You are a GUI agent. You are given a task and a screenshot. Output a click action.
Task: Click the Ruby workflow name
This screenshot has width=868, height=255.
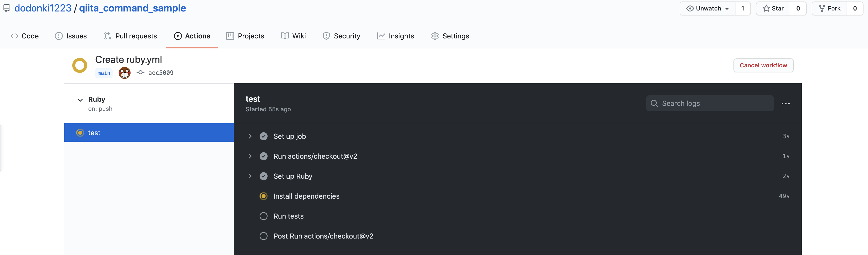(x=97, y=100)
